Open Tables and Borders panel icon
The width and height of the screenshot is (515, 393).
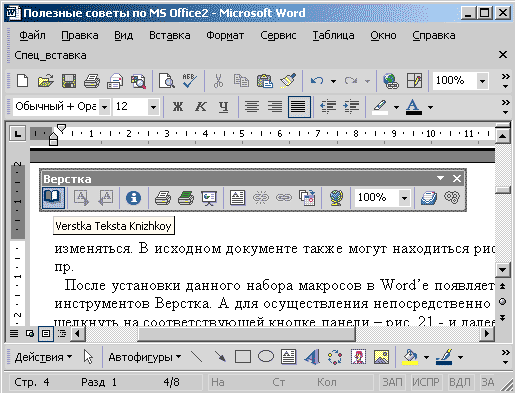click(414, 81)
